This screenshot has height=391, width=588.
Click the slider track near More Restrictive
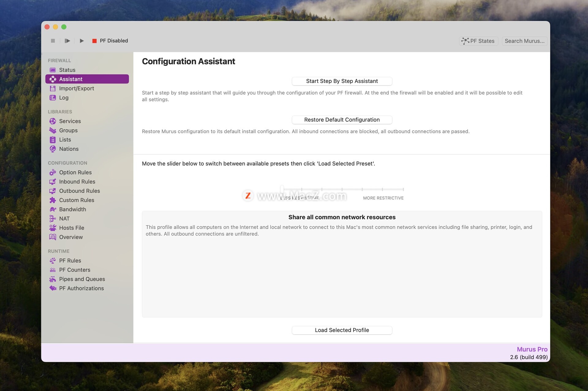tap(393, 189)
